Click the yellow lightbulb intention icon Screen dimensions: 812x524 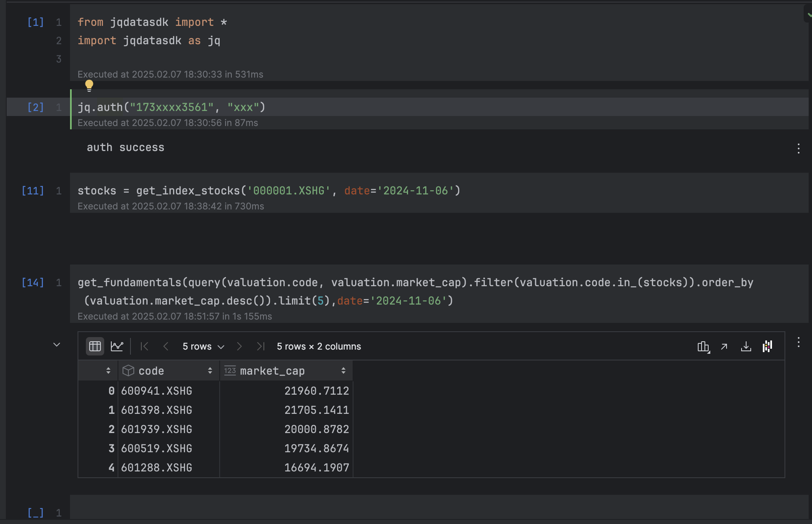[x=89, y=86]
